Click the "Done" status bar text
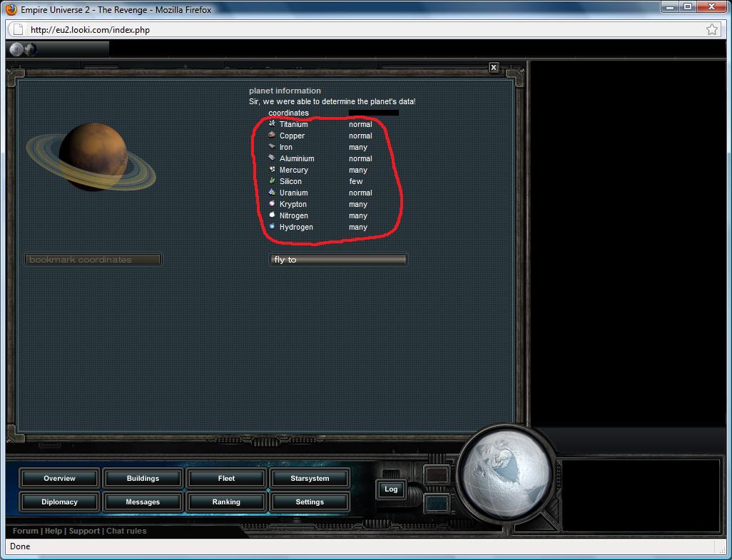This screenshot has width=732, height=560. (x=20, y=546)
